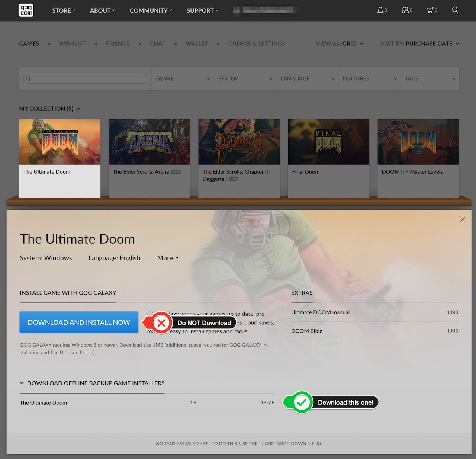Viewport: 476px width, 459px height.
Task: Select DOOM II + Master Levels cover
Action: pos(418,142)
